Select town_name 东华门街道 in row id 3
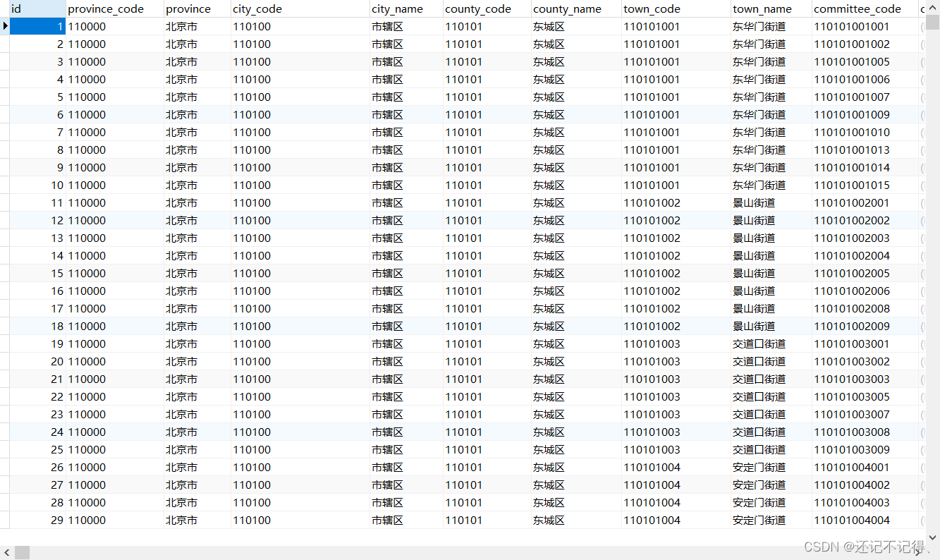Image resolution: width=940 pixels, height=560 pixels. point(771,61)
